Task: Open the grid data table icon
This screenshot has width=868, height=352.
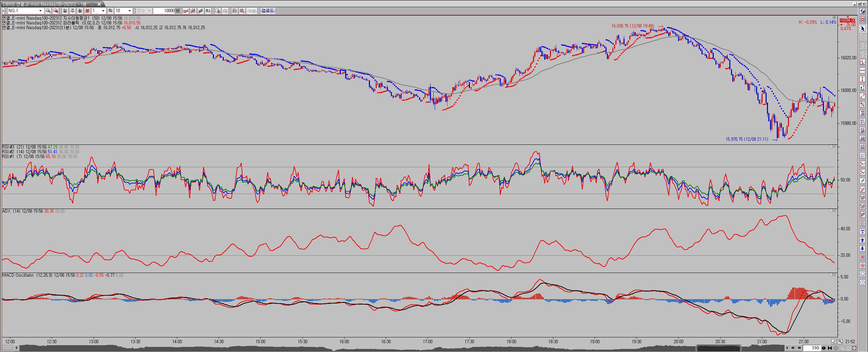Action: click(242, 11)
